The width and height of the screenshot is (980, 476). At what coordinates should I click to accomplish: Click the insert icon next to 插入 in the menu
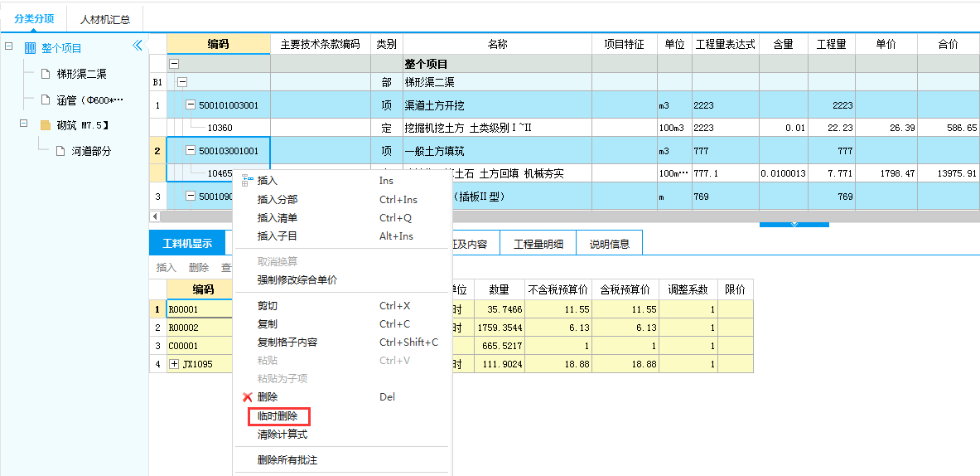[247, 180]
